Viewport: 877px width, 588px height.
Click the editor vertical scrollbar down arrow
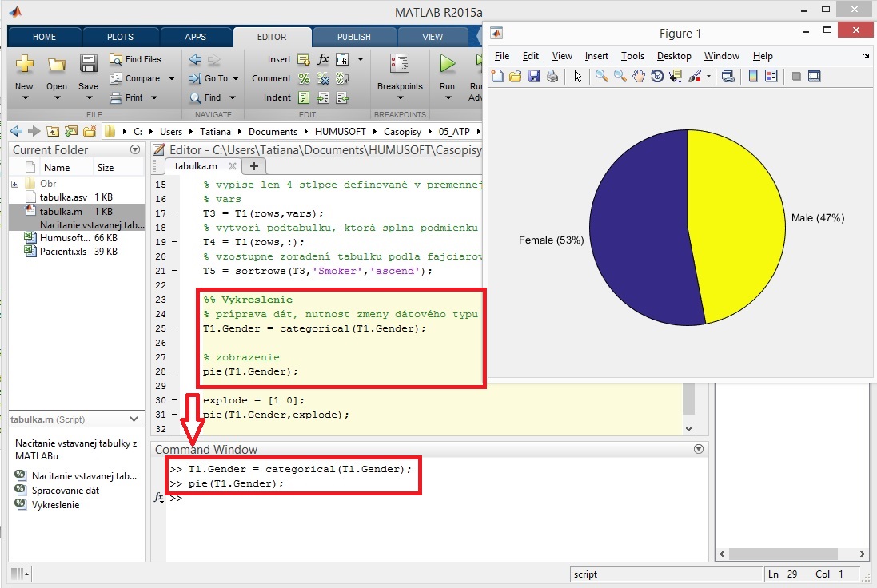tap(688, 429)
